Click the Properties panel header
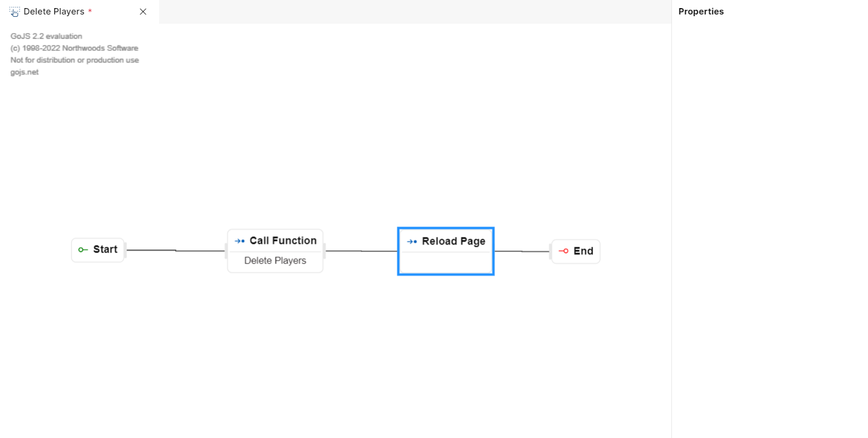 tap(701, 12)
